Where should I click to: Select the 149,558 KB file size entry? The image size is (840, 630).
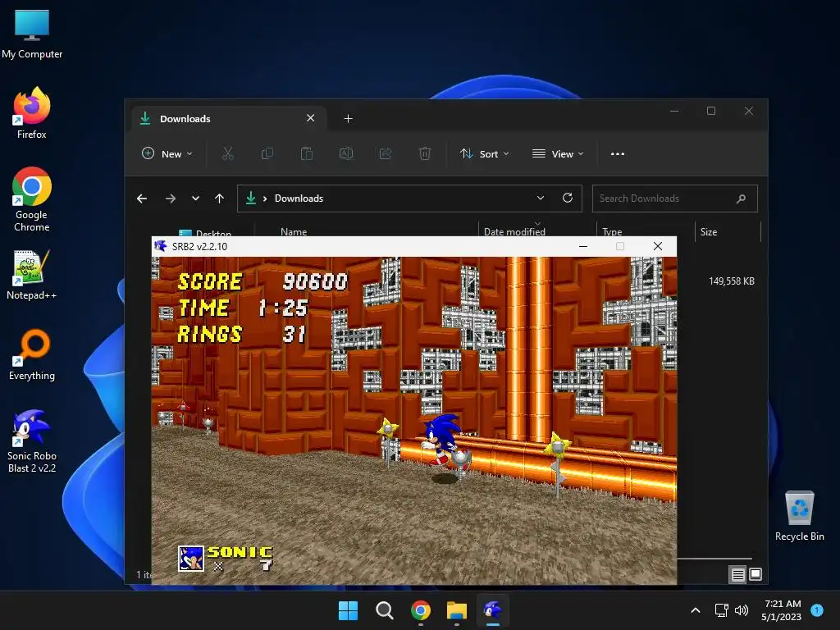(x=731, y=281)
